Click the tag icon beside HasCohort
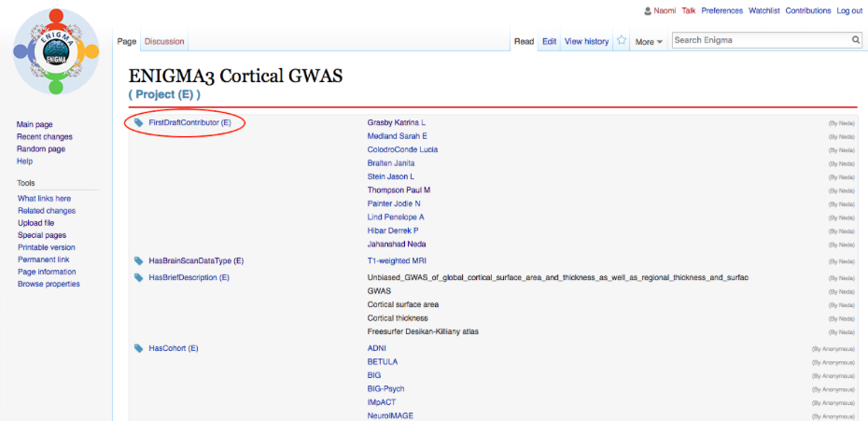 [x=139, y=348]
